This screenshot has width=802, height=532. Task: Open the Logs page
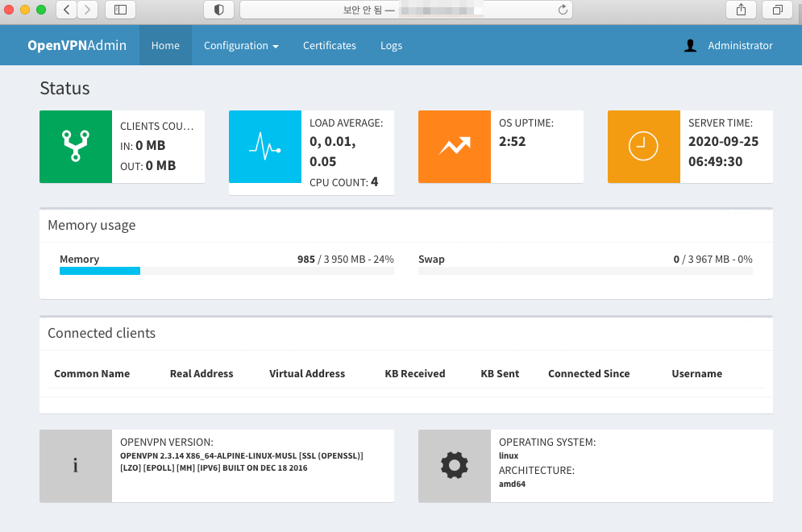[x=391, y=45]
